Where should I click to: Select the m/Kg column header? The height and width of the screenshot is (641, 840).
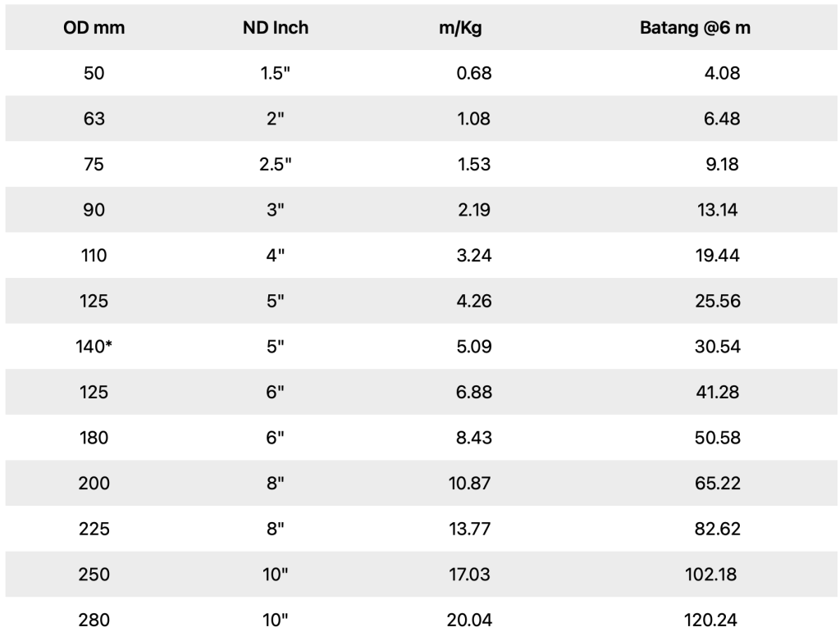(460, 28)
